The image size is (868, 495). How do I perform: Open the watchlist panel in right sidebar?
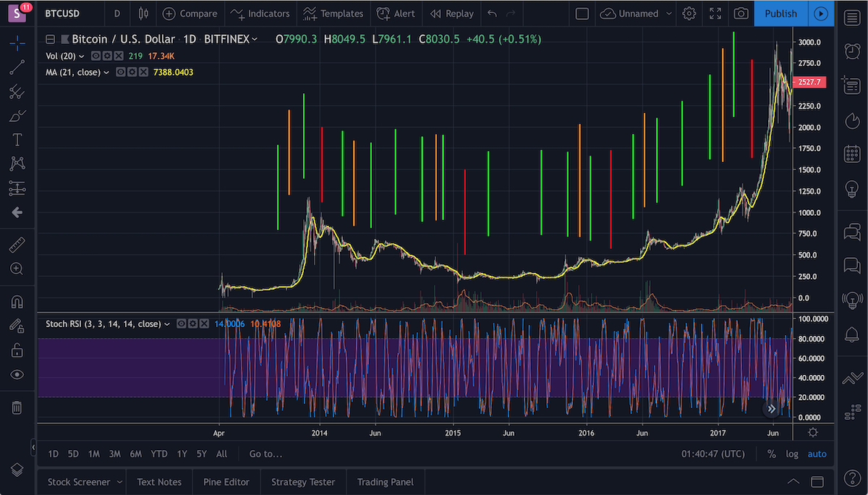pyautogui.click(x=852, y=17)
